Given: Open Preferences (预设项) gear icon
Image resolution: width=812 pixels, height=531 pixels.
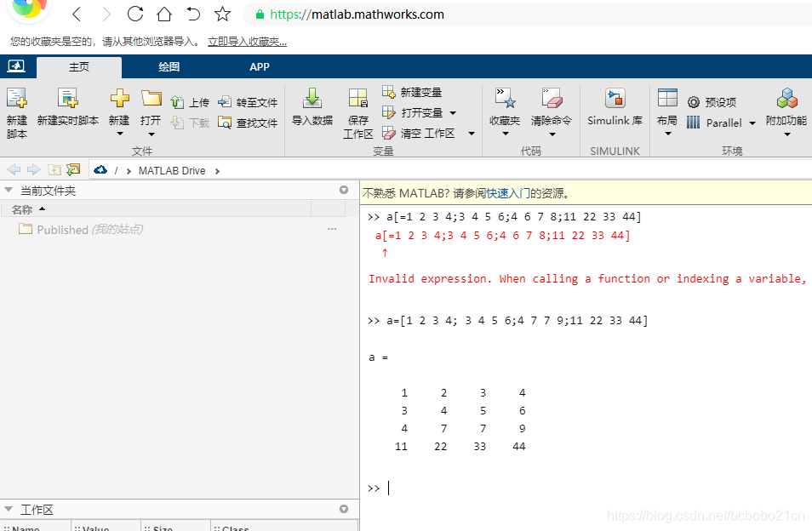Looking at the screenshot, I should click(x=694, y=102).
